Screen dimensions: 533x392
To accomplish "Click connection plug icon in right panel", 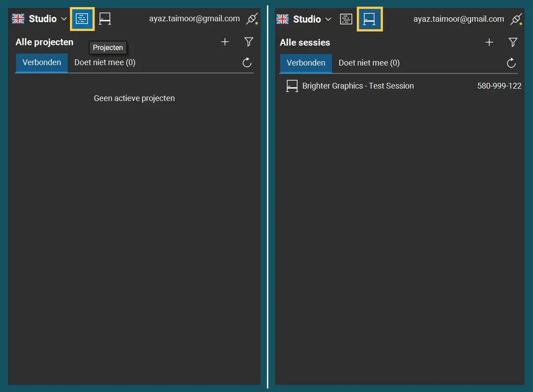I will coord(517,19).
